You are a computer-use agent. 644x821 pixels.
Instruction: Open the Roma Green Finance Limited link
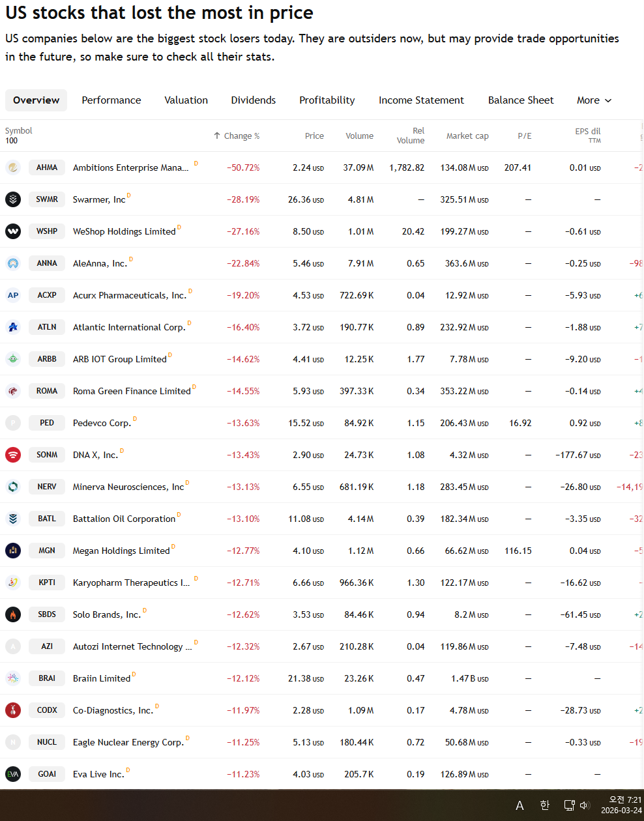tap(132, 391)
